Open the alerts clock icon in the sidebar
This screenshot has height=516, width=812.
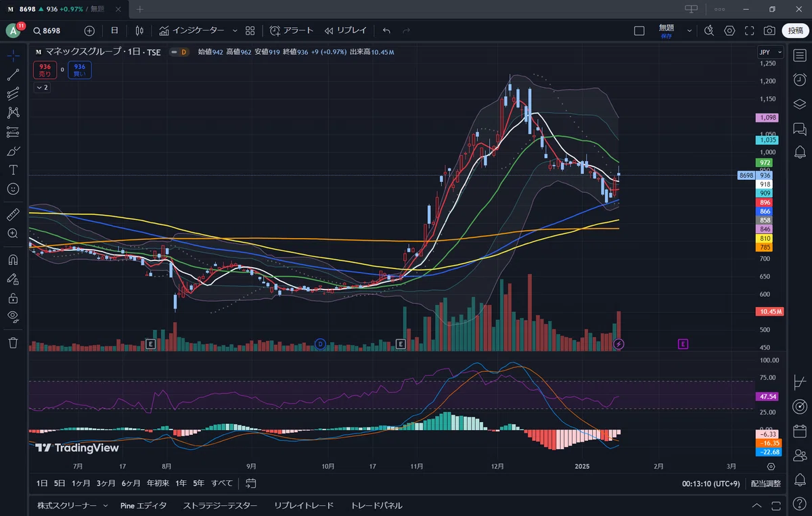(800, 80)
